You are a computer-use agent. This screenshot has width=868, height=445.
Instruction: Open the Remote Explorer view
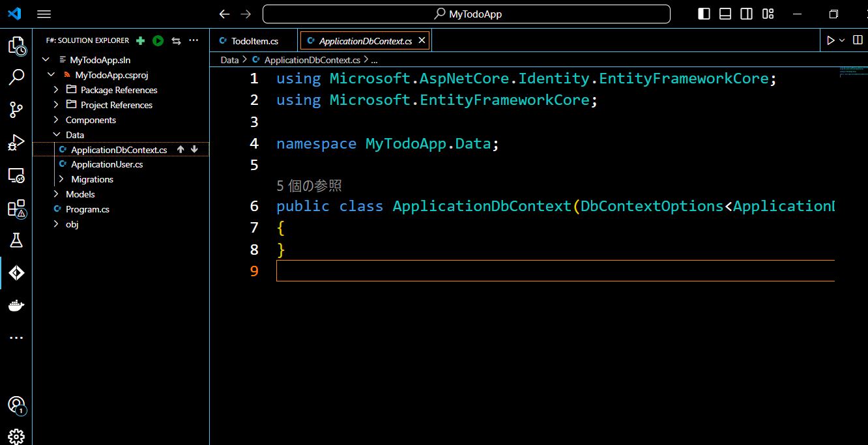[x=16, y=176]
